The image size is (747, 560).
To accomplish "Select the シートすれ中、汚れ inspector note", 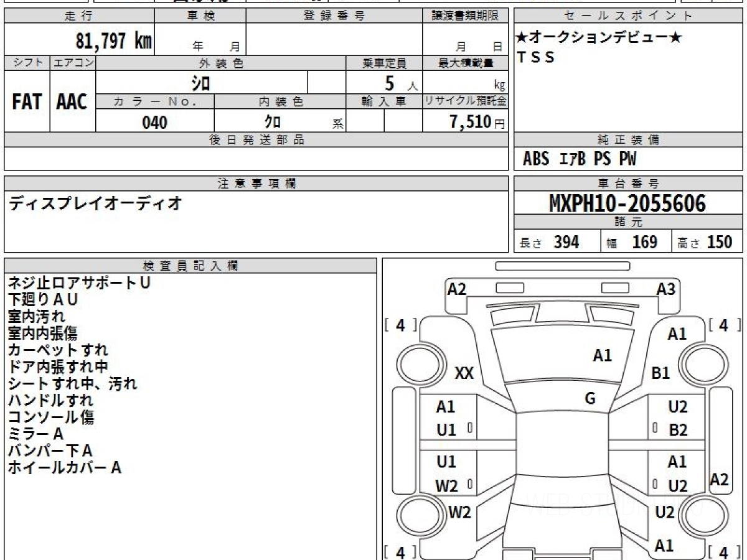I will click(73, 384).
